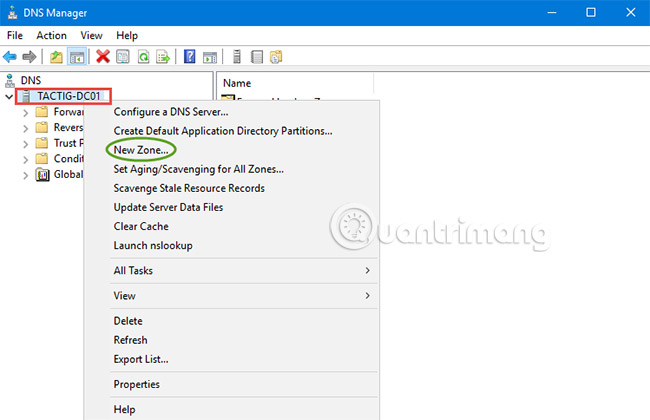Viewport: 650px width, 420px height.
Task: Click the blue Help question mark icon
Action: click(189, 56)
